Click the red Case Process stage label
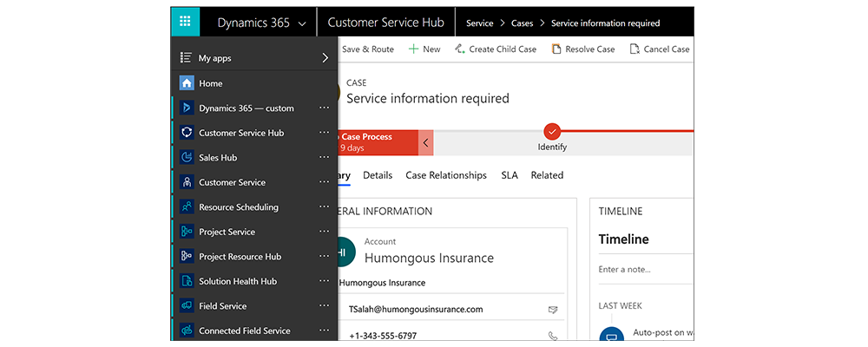 [378, 143]
